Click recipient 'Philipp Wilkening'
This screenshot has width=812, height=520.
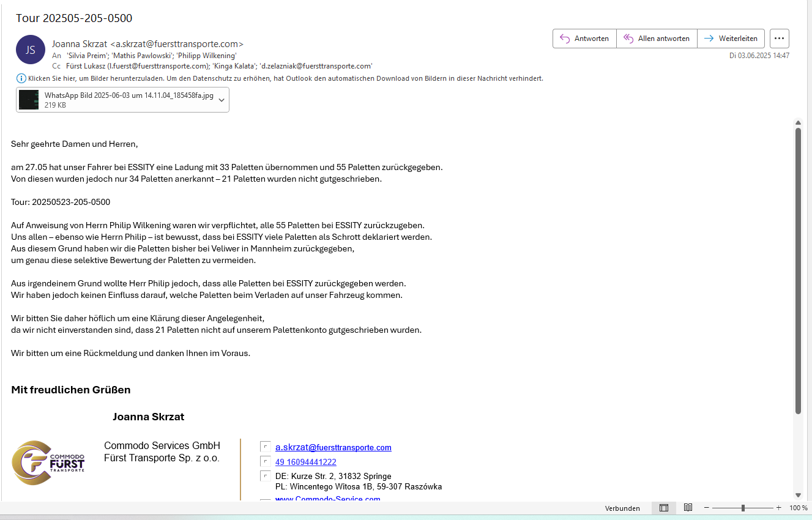pos(206,56)
